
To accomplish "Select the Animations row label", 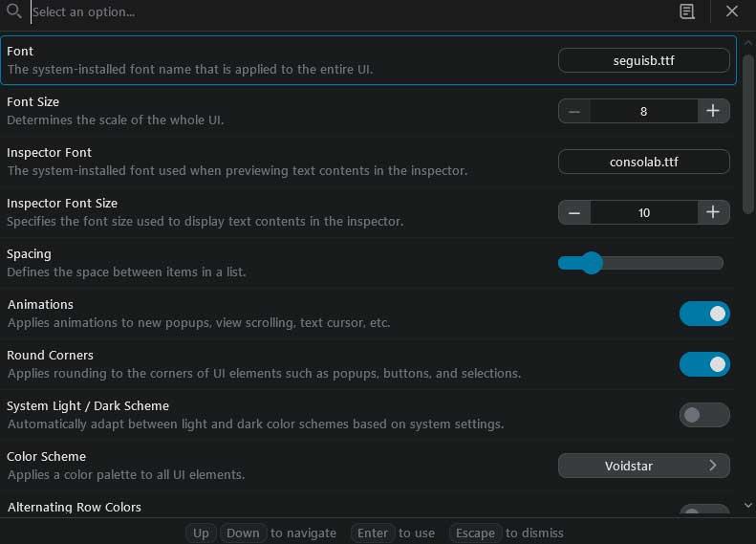I will click(40, 304).
